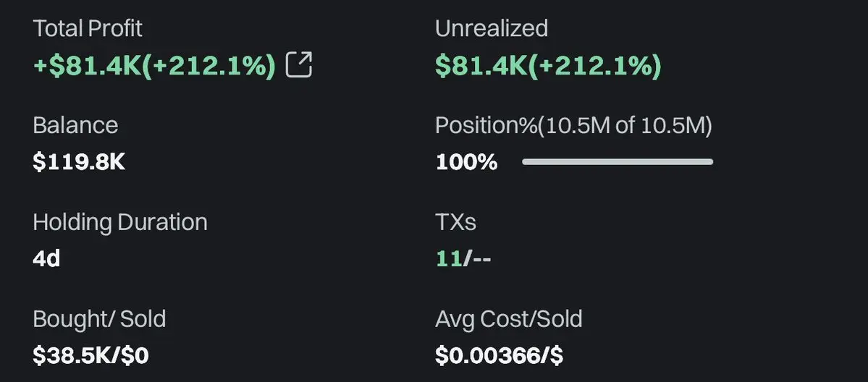Click the $119.8K balance amount

(x=79, y=162)
